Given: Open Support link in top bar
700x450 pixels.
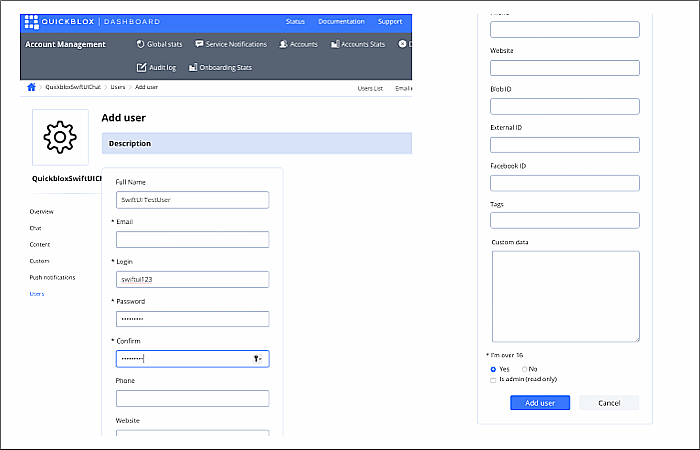Looking at the screenshot, I should 390,21.
